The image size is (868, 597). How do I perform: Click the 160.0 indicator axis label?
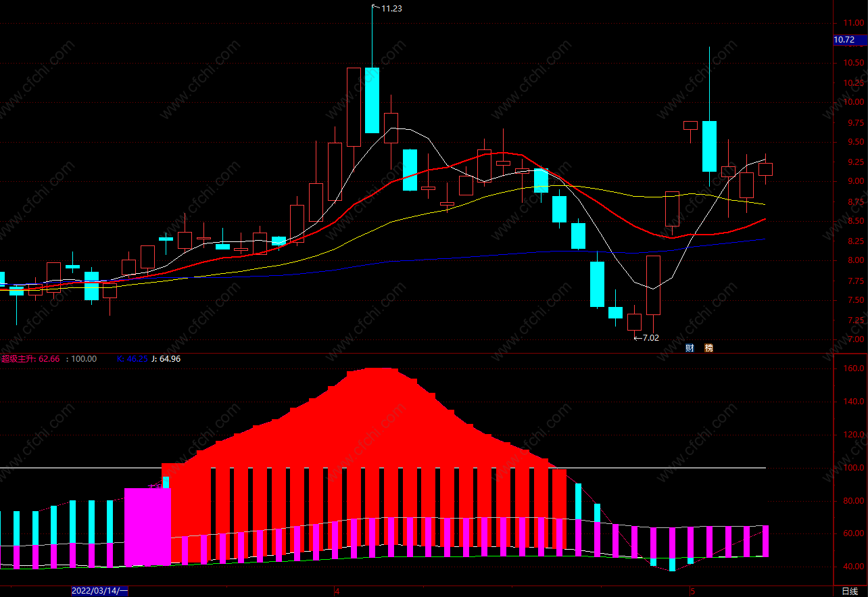[x=854, y=369]
